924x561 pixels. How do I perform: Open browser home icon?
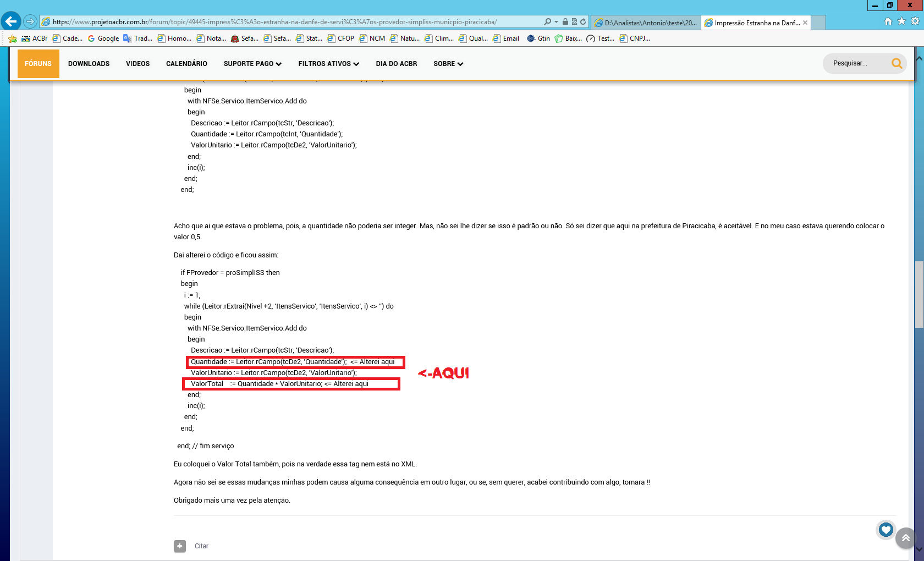point(888,21)
